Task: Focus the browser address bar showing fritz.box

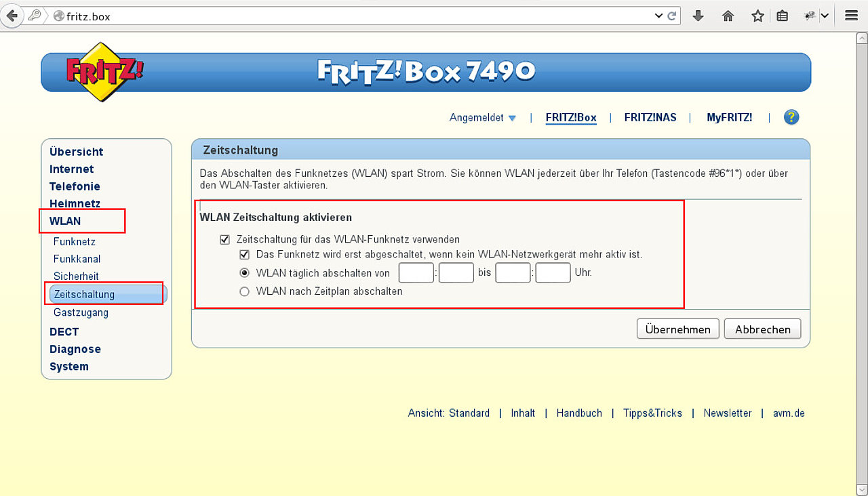Action: pyautogui.click(x=353, y=16)
